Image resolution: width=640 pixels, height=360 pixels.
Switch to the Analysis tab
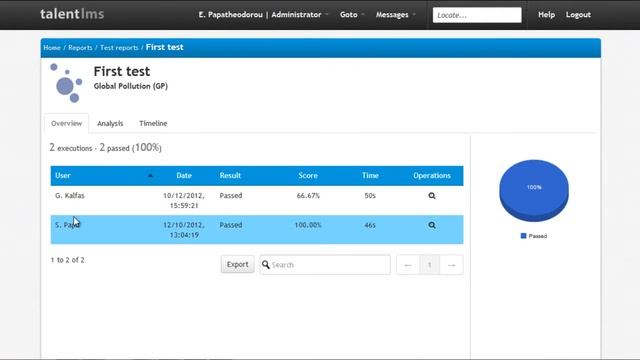click(x=110, y=123)
